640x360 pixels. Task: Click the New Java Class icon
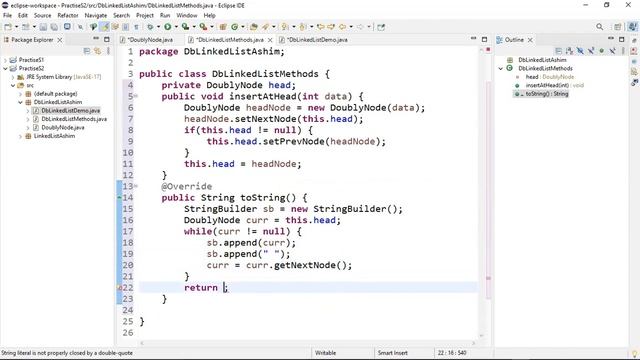click(x=234, y=27)
